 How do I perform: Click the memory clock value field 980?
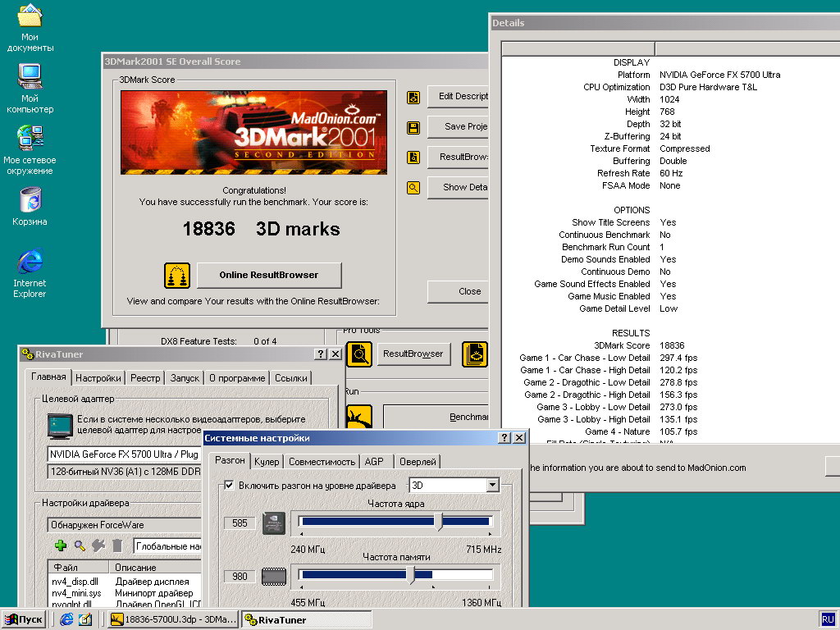[x=240, y=577]
